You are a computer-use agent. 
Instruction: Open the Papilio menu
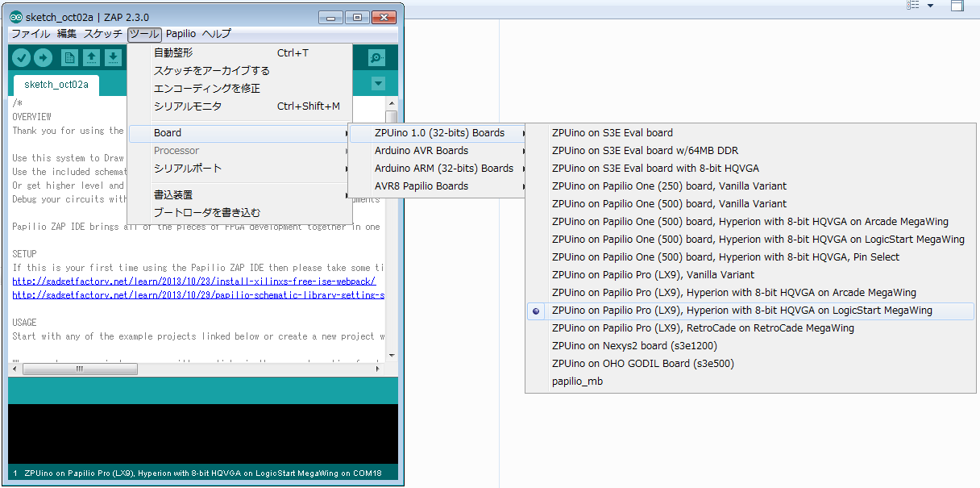coord(181,34)
